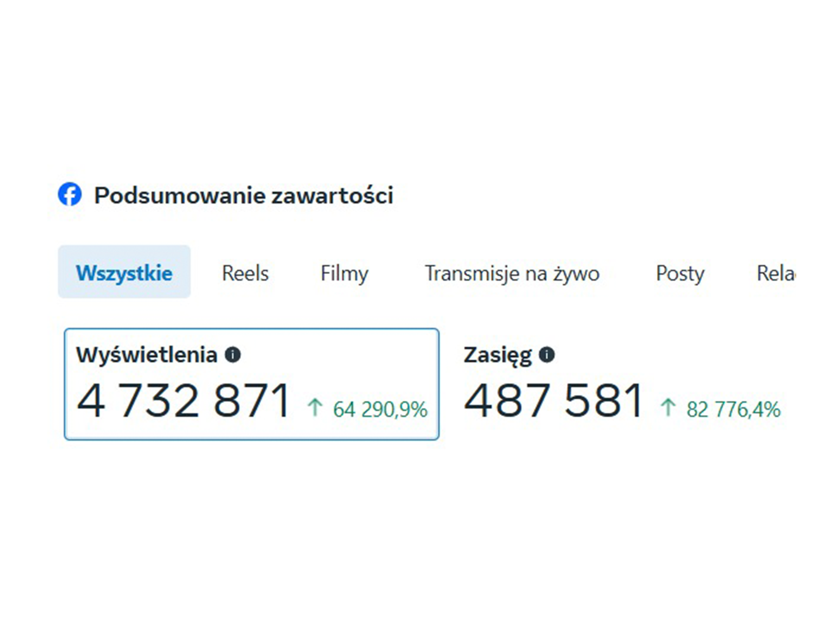Open info tooltip next to Wyświetlenia
Screen dimensions: 840x630
232,355
